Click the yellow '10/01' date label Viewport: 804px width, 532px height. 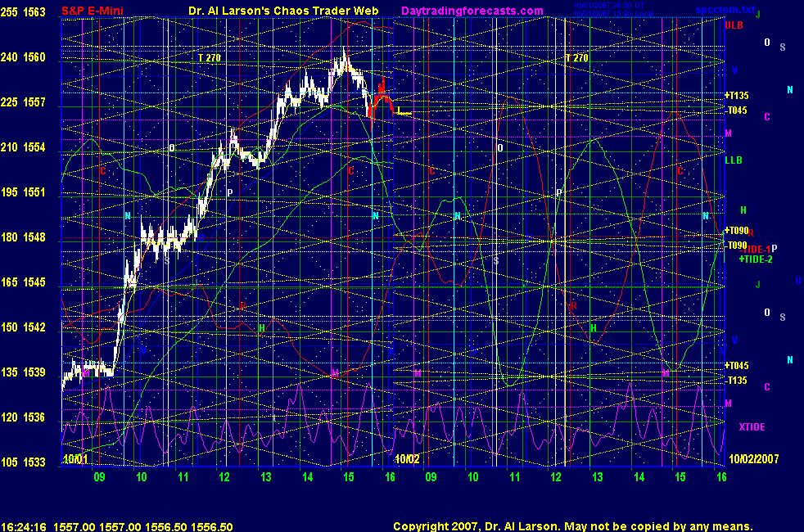coord(75,458)
